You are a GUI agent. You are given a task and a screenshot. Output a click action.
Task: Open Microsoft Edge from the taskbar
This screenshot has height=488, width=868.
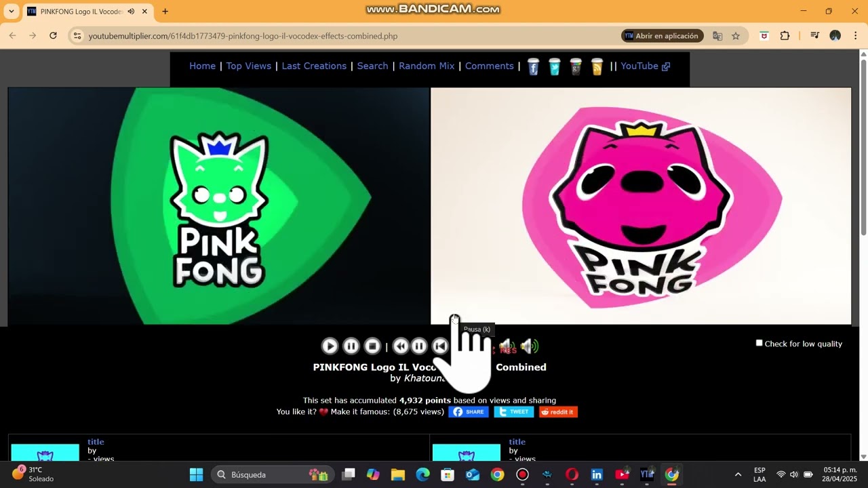point(422,474)
